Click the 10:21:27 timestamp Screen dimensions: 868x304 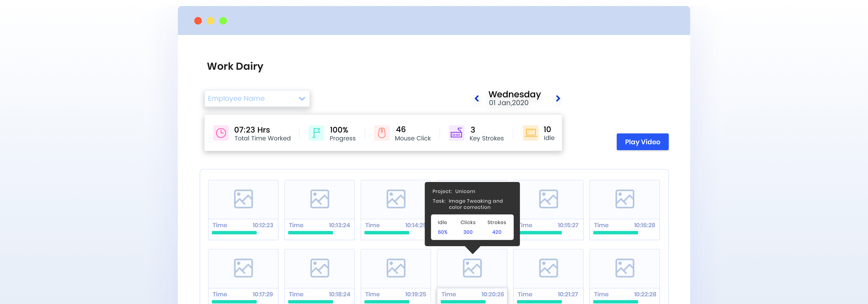(x=568, y=294)
